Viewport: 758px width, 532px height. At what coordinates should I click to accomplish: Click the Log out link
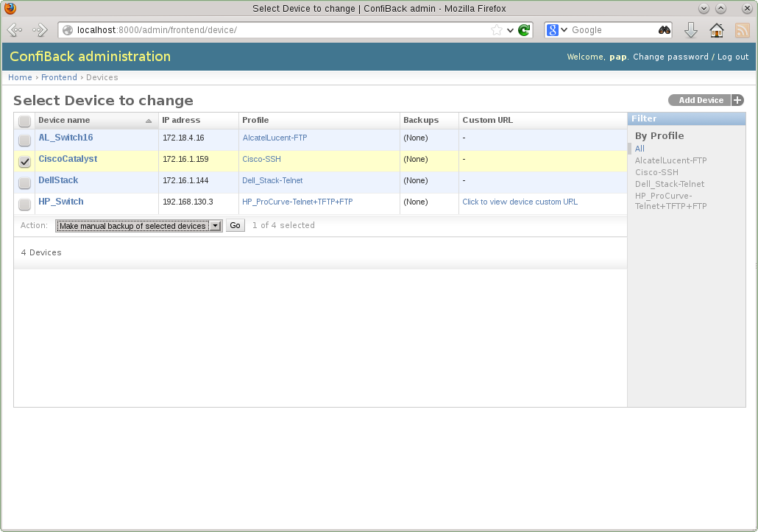coord(732,57)
